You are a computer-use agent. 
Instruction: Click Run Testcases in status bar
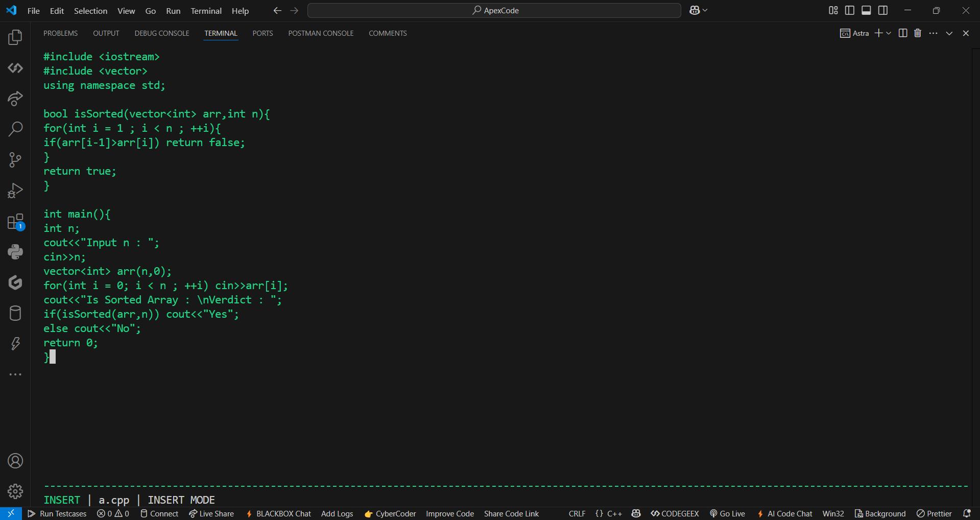click(x=57, y=513)
